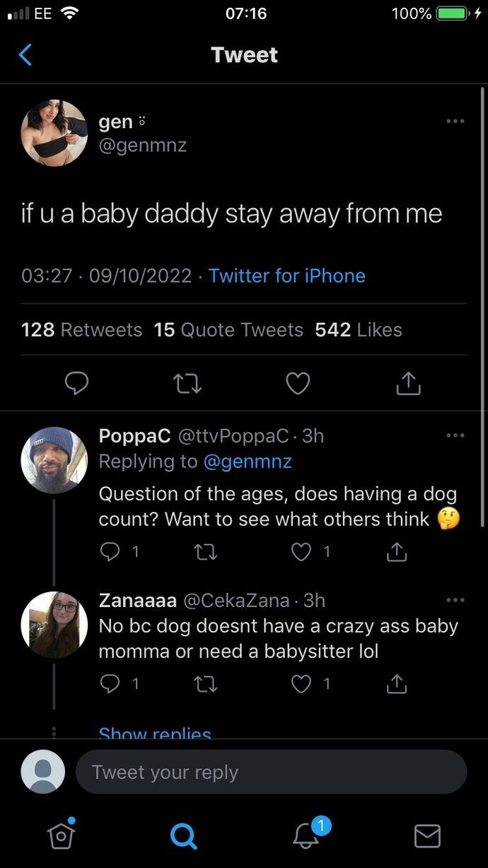Retweet the main tweet with retweet icon
The image size is (488, 868).
click(187, 383)
